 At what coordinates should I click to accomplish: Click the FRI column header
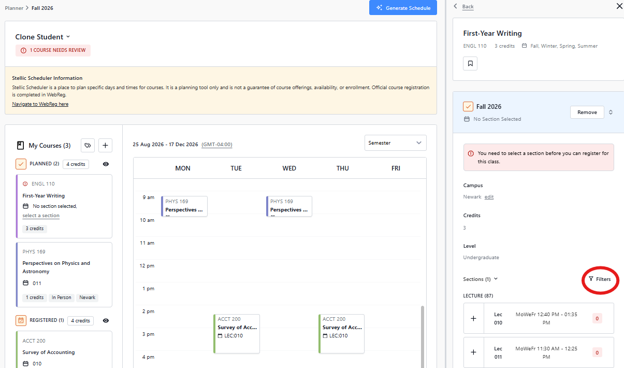(396, 168)
